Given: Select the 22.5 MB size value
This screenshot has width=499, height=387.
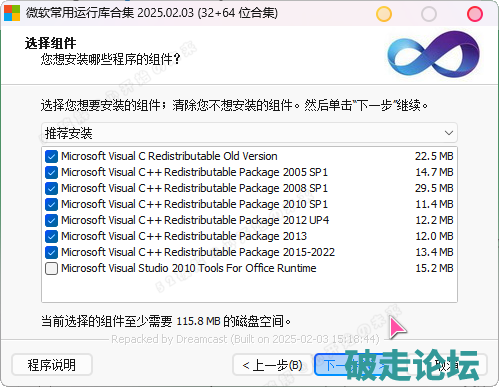Looking at the screenshot, I should [434, 156].
